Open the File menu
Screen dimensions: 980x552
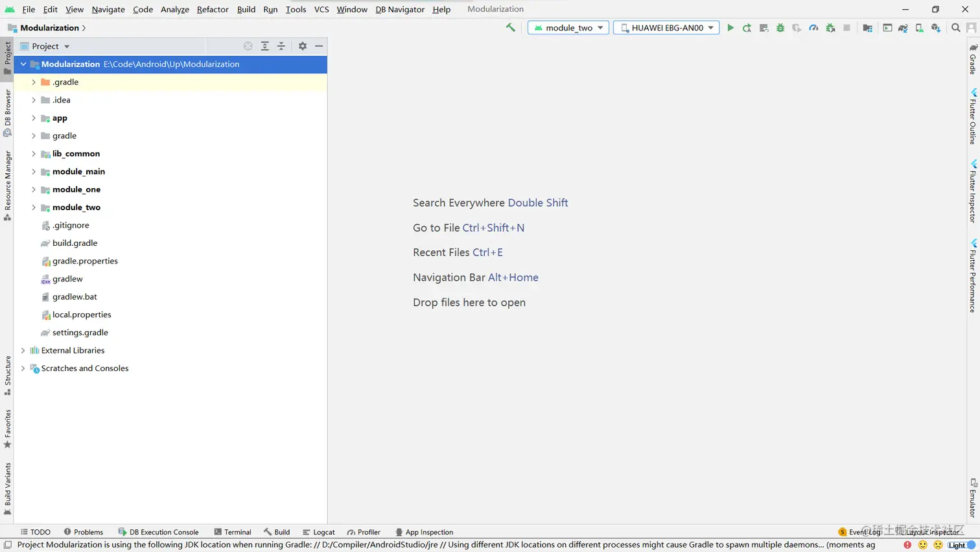29,9
